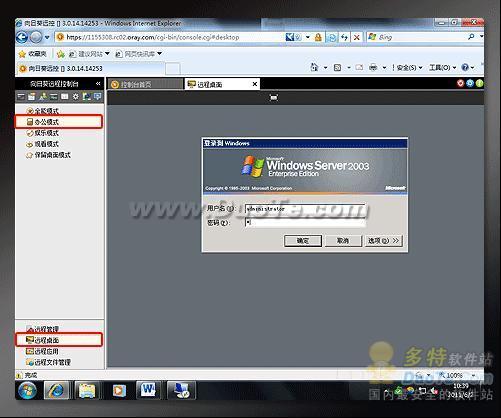Image resolution: width=501 pixels, height=418 pixels.
Task: Click the fullscreen icon above remote desktop
Action: (274, 97)
